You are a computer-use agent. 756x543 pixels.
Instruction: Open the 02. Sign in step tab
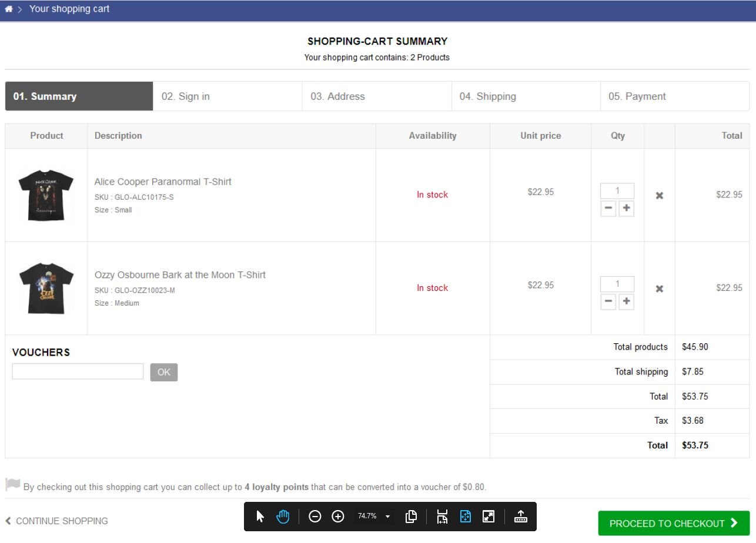tap(228, 96)
